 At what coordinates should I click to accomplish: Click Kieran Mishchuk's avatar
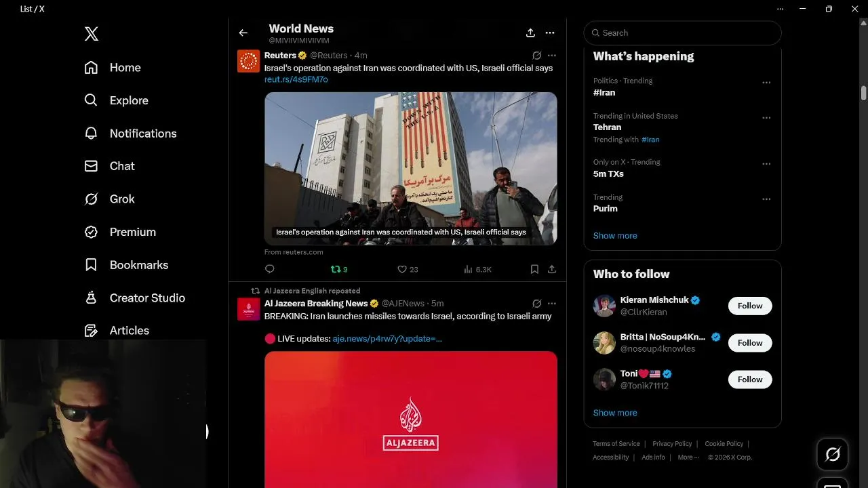coord(604,306)
